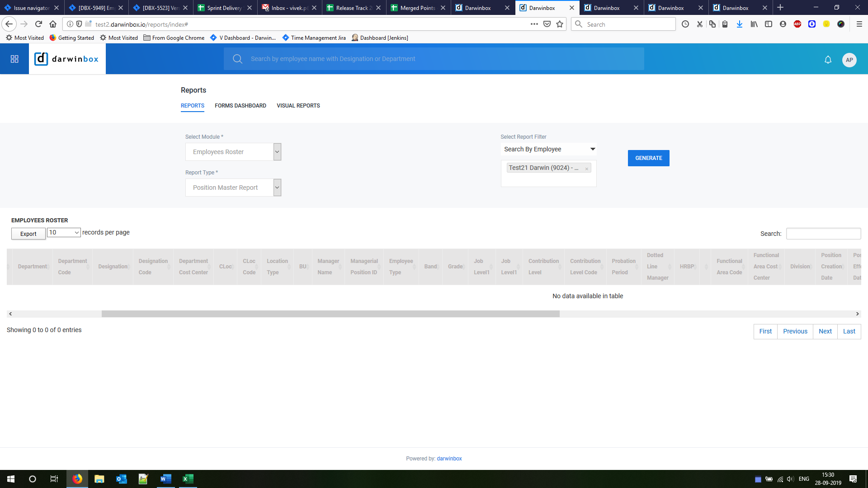Remove the Test21 Darwin employee tag
The height and width of the screenshot is (488, 868).
point(586,169)
